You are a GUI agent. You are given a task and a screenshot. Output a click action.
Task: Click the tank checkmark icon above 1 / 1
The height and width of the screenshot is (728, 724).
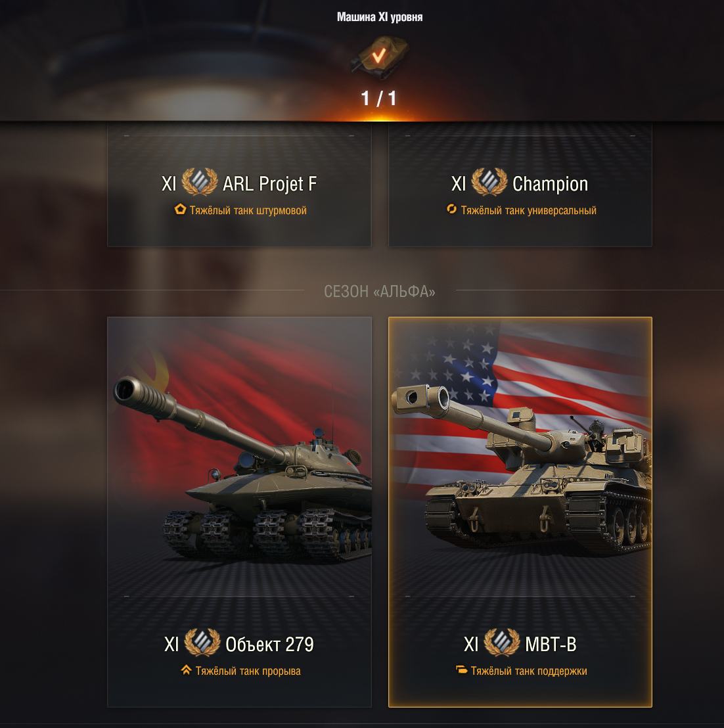click(x=380, y=57)
